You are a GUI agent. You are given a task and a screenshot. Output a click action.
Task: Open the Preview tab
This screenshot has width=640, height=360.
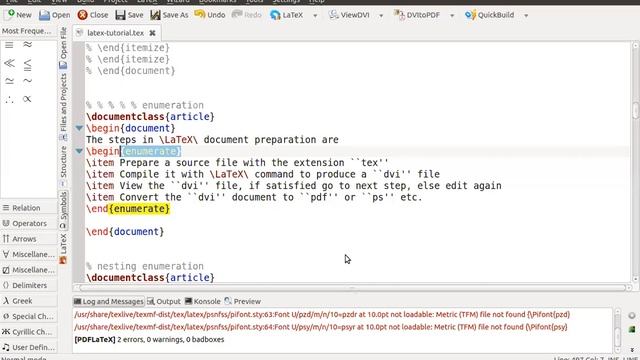pyautogui.click(x=242, y=301)
